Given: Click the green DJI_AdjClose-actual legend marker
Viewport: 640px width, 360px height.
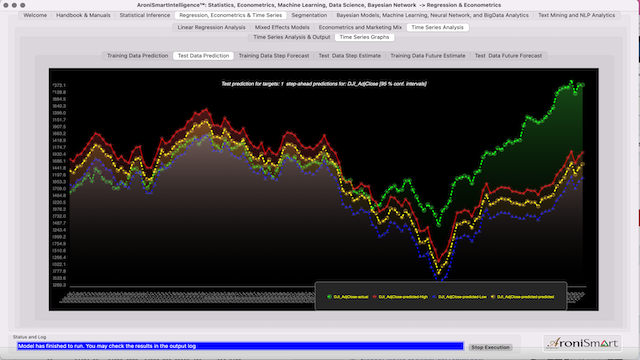Looking at the screenshot, I should [329, 297].
